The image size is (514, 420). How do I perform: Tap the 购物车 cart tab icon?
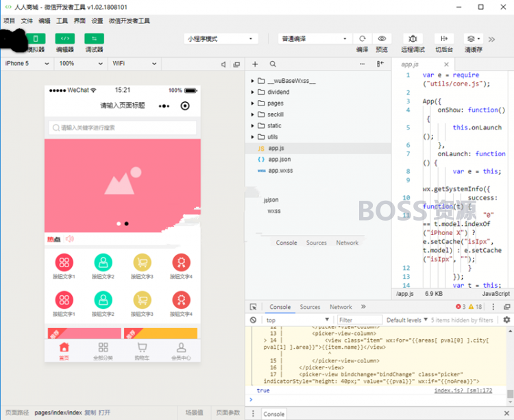[143, 347]
